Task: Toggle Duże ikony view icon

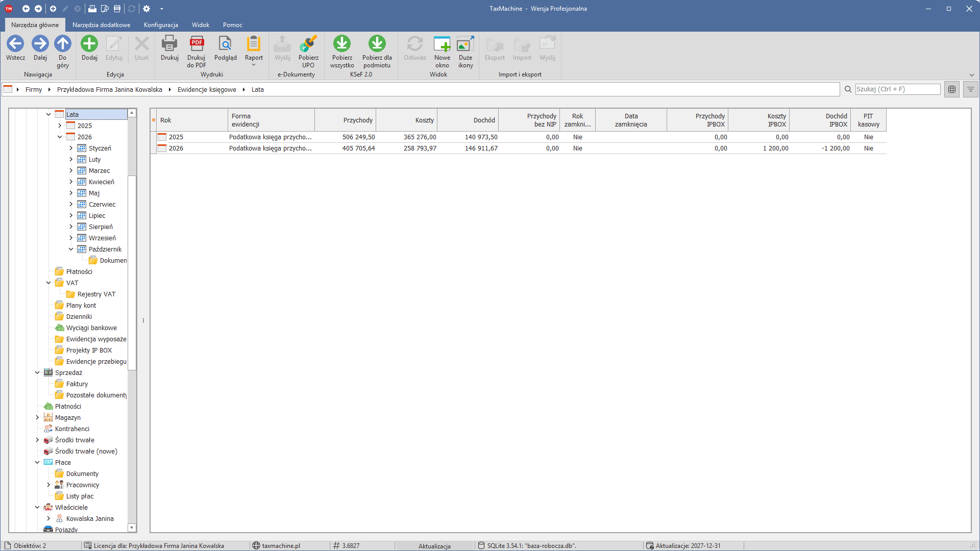Action: (465, 44)
